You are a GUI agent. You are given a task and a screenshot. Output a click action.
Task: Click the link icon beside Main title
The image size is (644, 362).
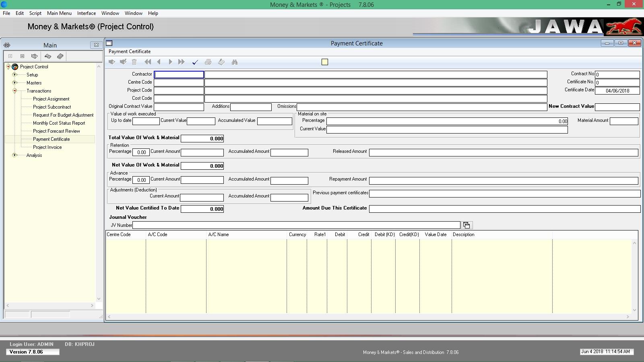point(7,45)
